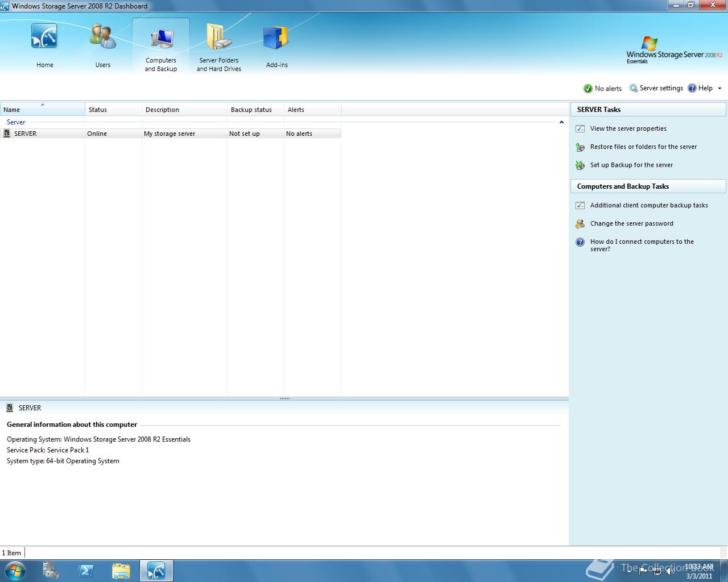Click the System type 64-bit info line
Viewport: 728px width, 582px height.
tap(63, 461)
